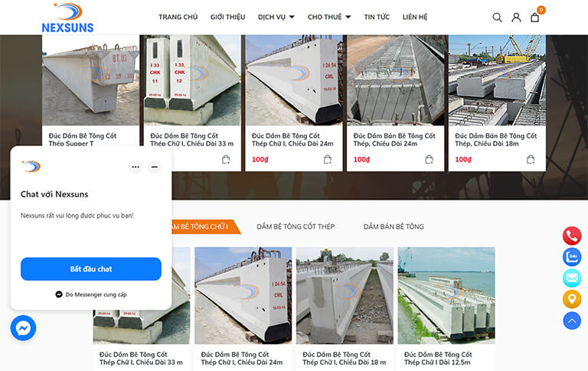This screenshot has width=588, height=371.
Task: Switch to DẦM BẢN BÊ TÔNG tab
Action: click(x=394, y=226)
